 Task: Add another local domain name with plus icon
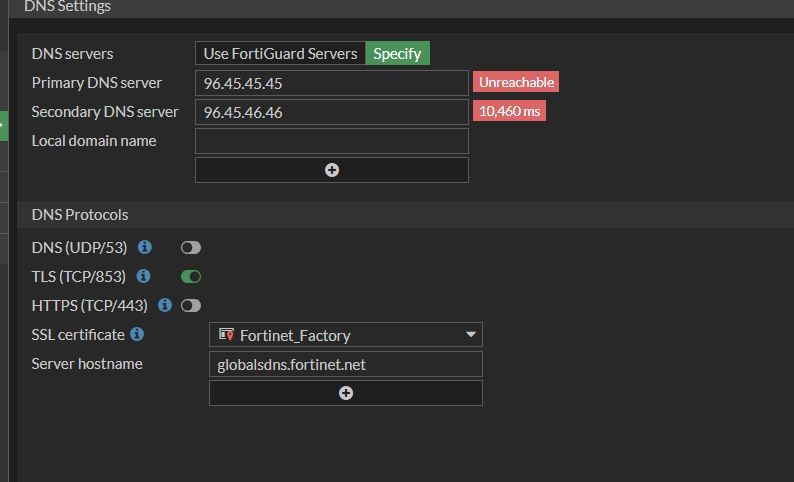click(332, 170)
